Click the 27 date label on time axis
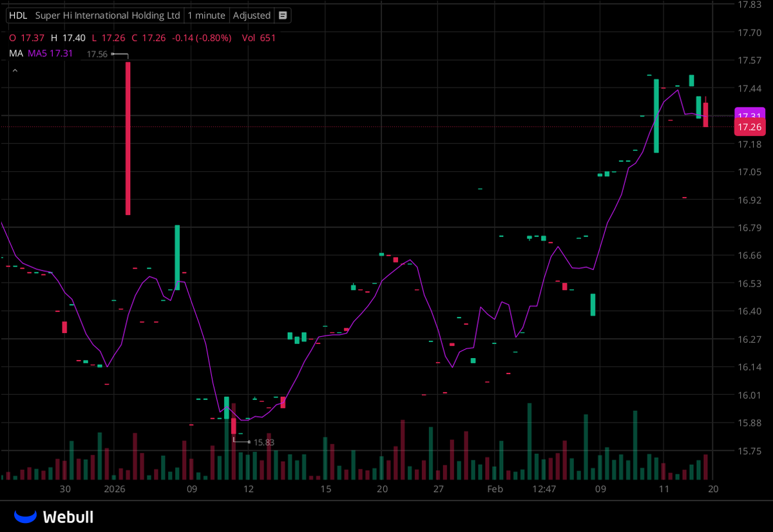The image size is (773, 532). [439, 489]
